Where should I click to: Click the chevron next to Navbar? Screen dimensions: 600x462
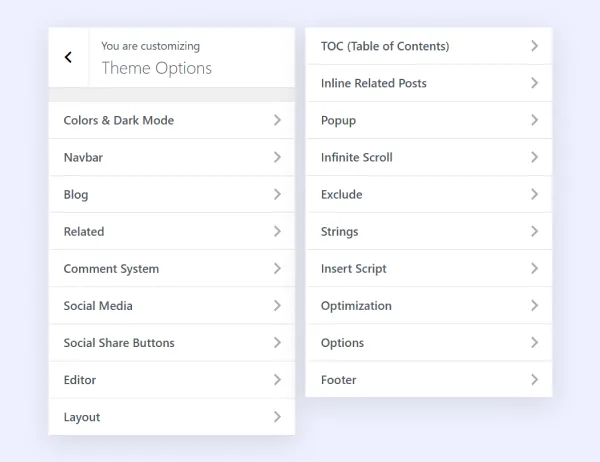[x=277, y=157]
